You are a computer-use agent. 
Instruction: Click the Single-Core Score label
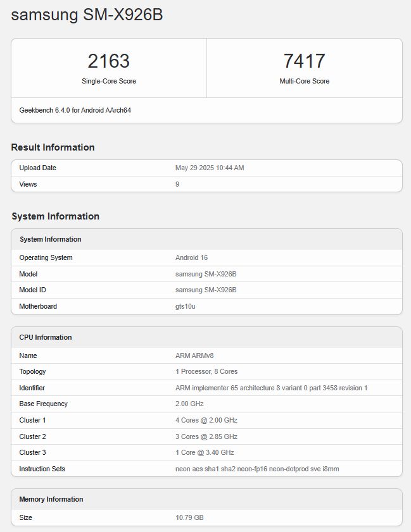109,81
